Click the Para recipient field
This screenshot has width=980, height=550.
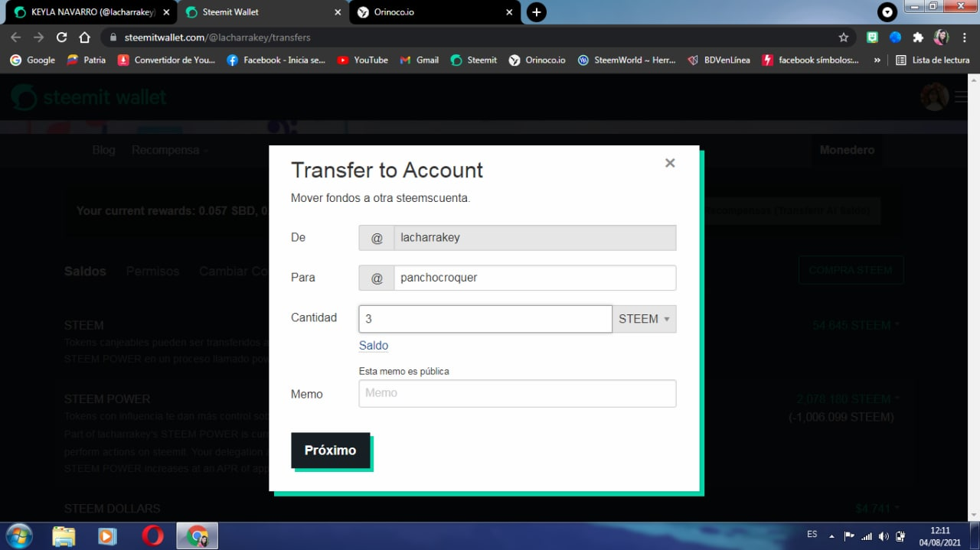click(x=534, y=278)
